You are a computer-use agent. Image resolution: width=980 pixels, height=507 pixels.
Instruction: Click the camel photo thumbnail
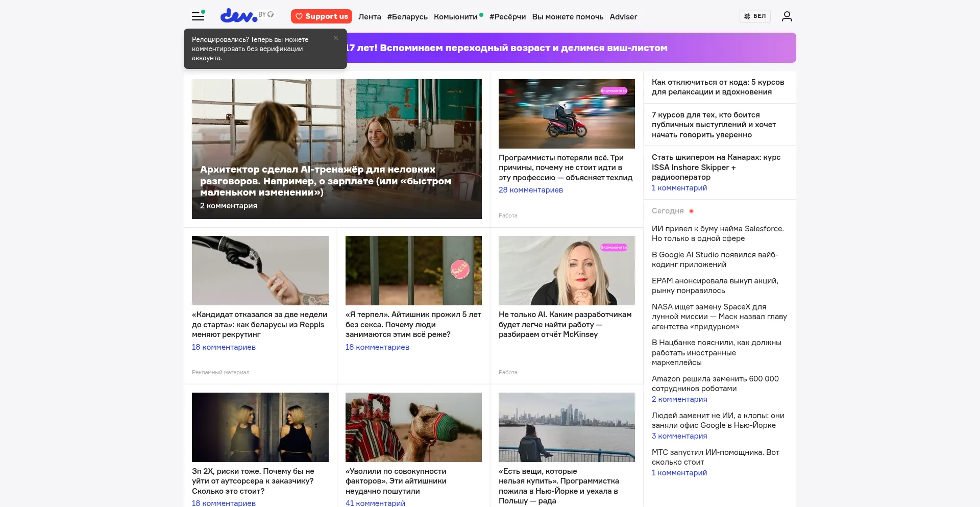coord(413,427)
